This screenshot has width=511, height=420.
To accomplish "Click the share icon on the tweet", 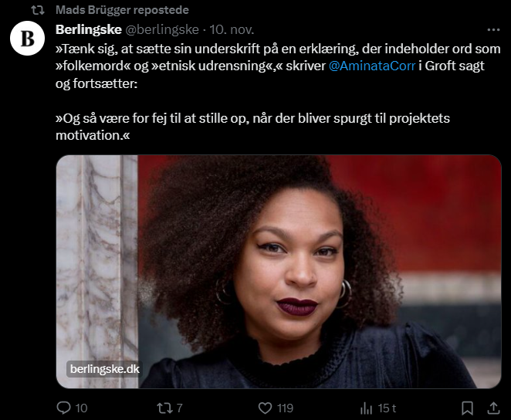I will (493, 407).
